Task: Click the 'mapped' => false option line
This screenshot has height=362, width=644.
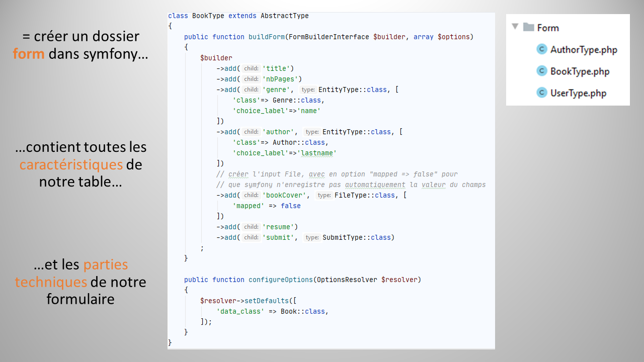Action: [x=268, y=206]
